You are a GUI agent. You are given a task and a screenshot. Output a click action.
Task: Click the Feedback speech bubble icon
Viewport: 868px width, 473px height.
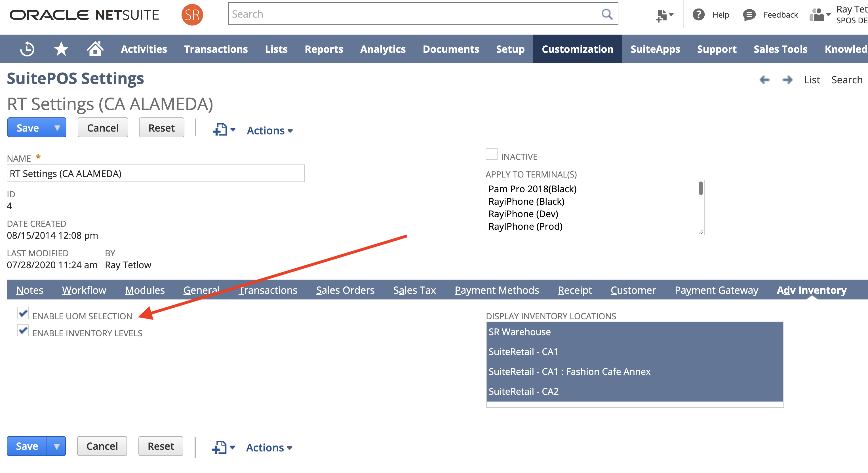[749, 15]
